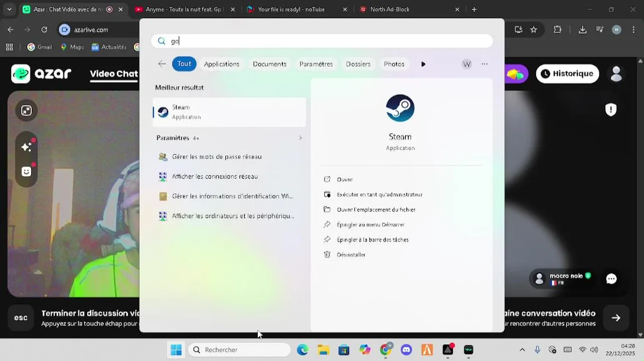Open the Chrome profile W avatar
This screenshot has height=361, width=644.
[617, 30]
